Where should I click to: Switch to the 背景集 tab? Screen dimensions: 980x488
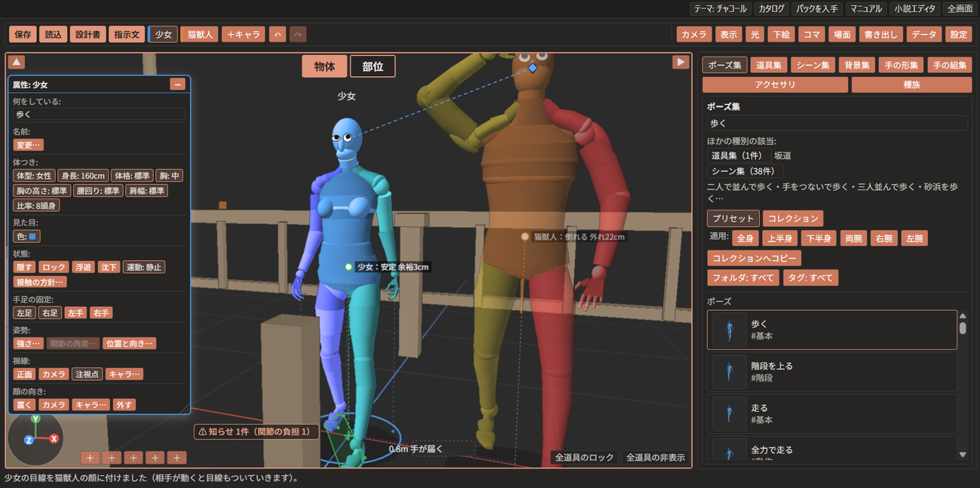[x=856, y=65]
